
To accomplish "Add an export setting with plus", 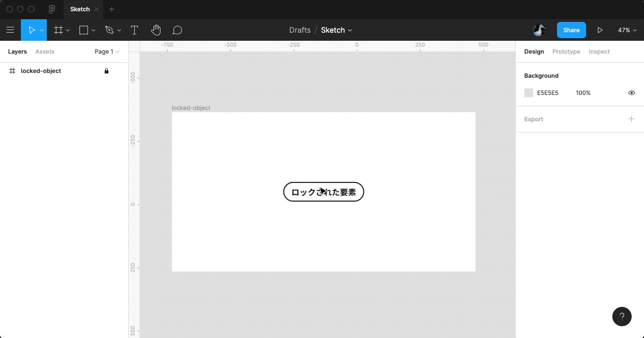I will coord(631,119).
